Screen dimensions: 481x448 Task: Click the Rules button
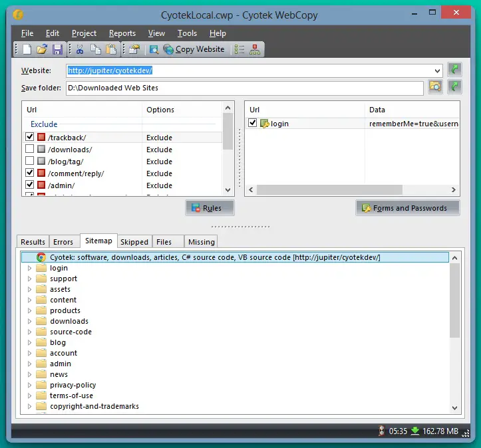210,208
